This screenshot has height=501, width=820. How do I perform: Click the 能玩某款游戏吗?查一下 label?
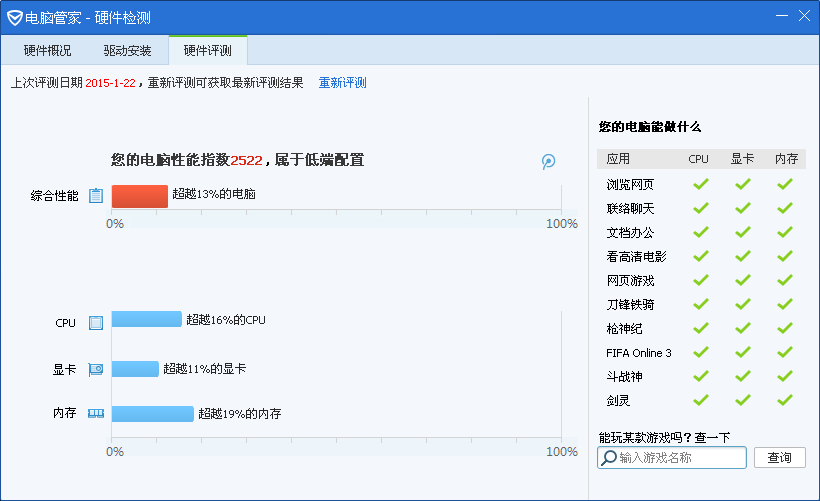coord(664,437)
